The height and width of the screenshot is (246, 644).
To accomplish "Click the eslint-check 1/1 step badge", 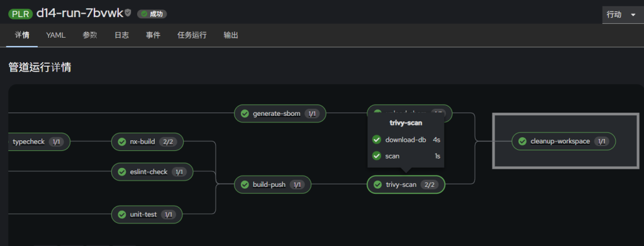I will pyautogui.click(x=179, y=172).
